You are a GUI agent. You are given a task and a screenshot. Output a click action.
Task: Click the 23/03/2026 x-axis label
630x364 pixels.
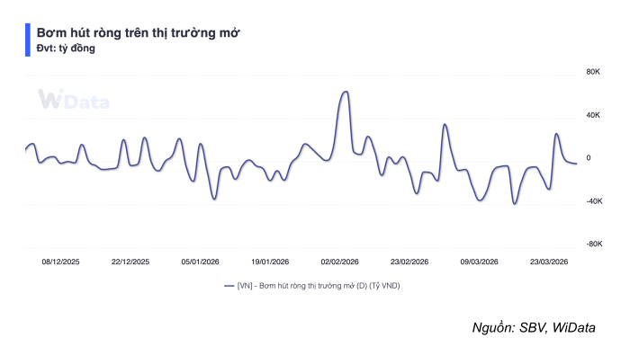549,262
